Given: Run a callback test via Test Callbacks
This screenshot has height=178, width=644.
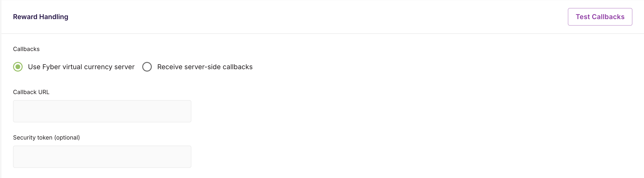Looking at the screenshot, I should [x=600, y=17].
